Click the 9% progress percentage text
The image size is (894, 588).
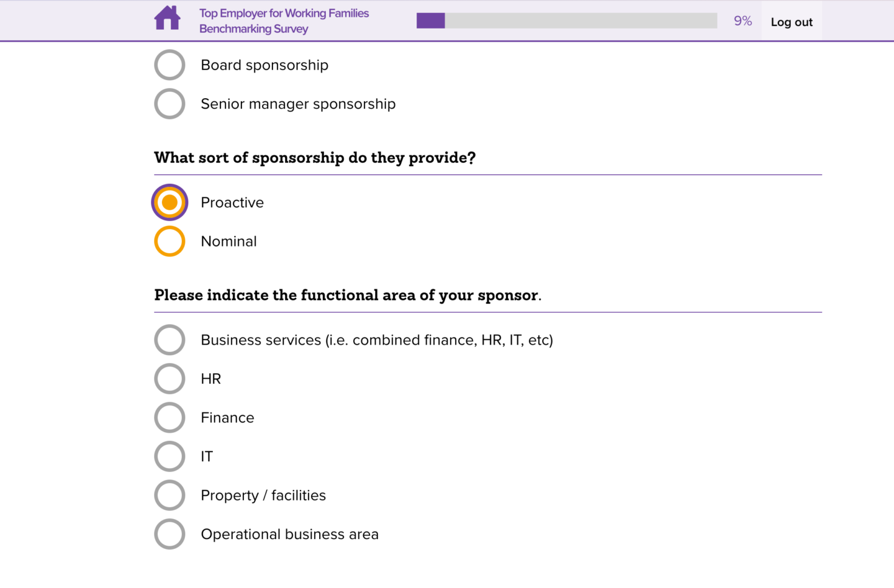click(743, 20)
